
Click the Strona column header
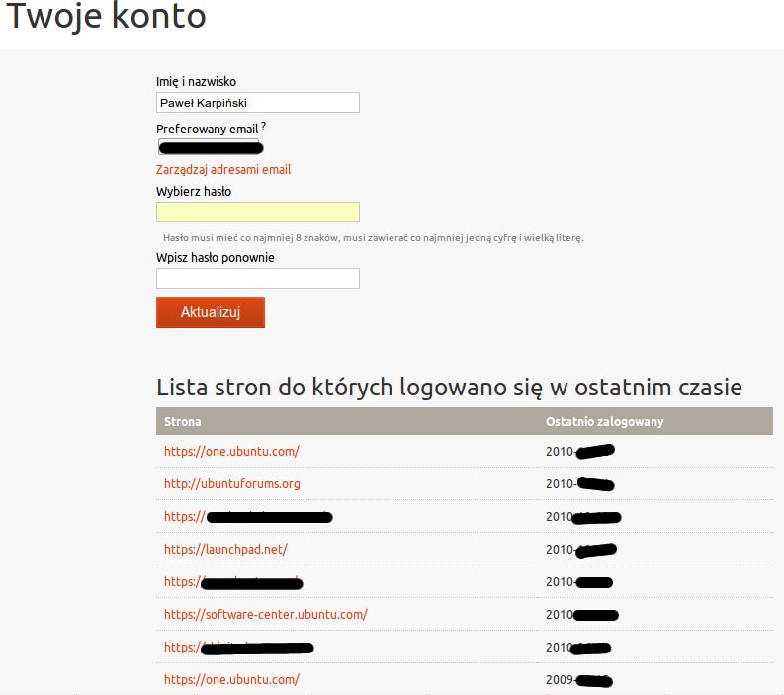[183, 421]
